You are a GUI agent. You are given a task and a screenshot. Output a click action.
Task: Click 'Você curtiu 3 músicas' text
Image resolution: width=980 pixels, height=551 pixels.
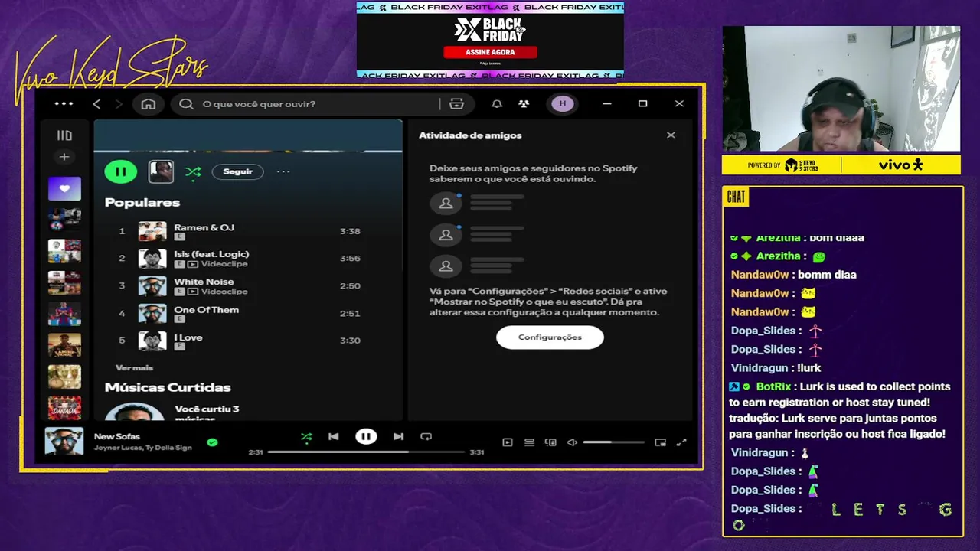click(x=207, y=414)
